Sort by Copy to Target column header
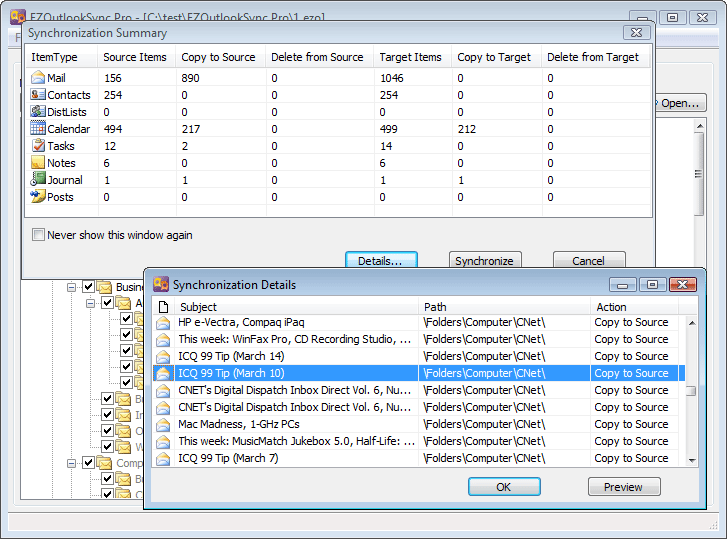The height and width of the screenshot is (539, 727). pos(497,57)
